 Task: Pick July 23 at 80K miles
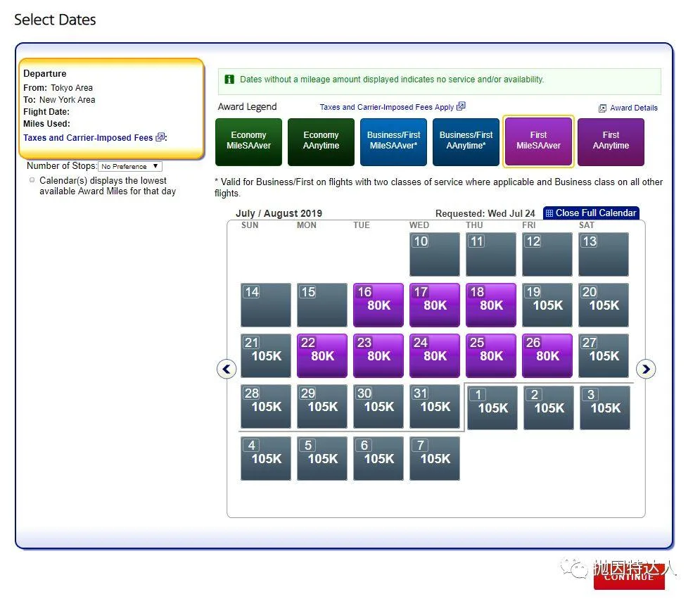click(378, 355)
